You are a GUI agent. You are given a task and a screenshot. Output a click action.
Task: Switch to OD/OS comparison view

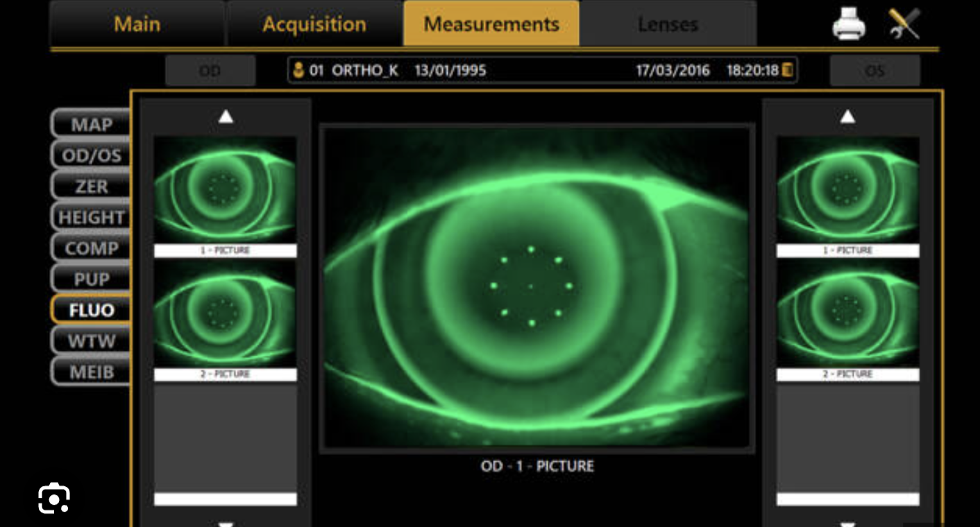[x=91, y=155]
